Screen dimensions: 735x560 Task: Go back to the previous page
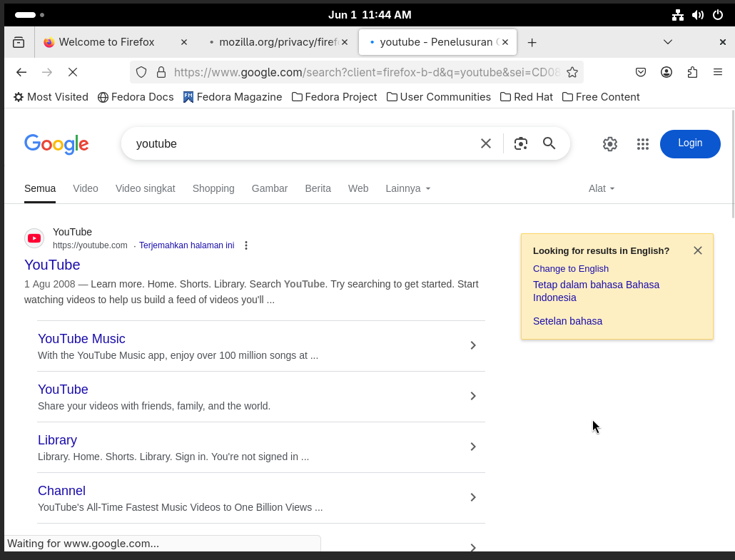tap(21, 72)
